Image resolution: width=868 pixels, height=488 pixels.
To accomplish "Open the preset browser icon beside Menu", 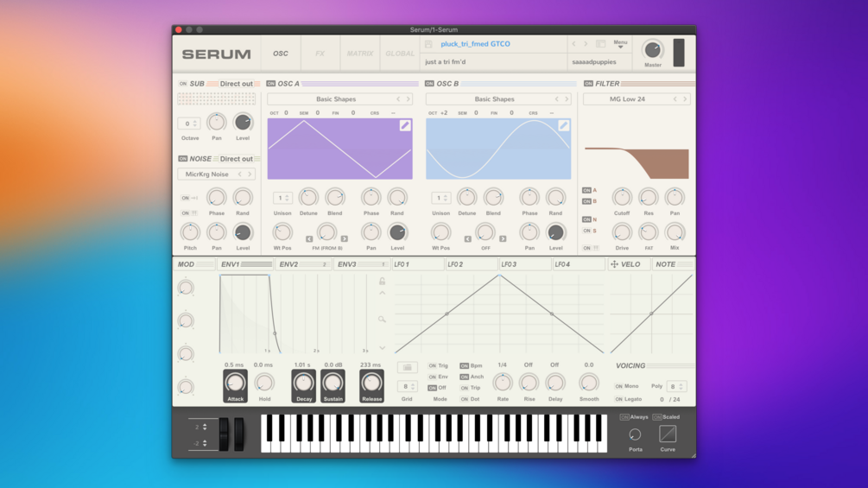I will pyautogui.click(x=600, y=44).
